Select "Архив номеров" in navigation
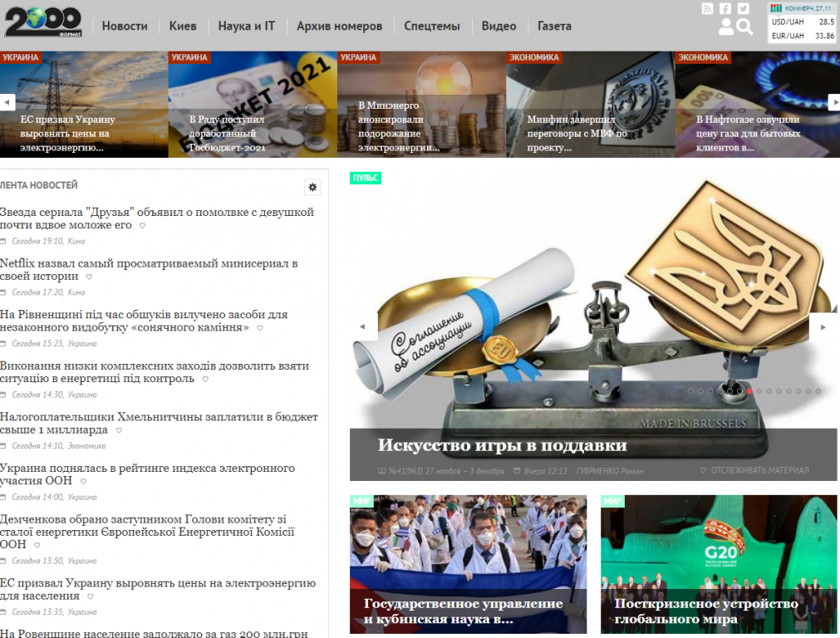 [x=339, y=26]
